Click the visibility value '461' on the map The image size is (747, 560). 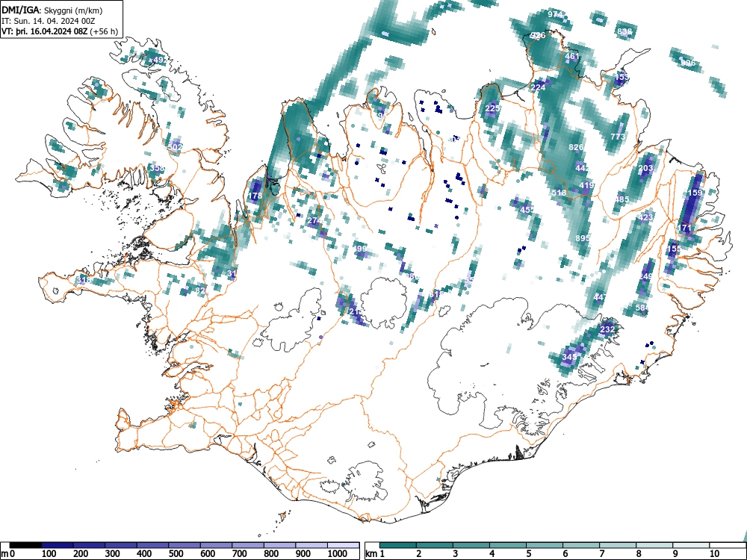point(572,56)
